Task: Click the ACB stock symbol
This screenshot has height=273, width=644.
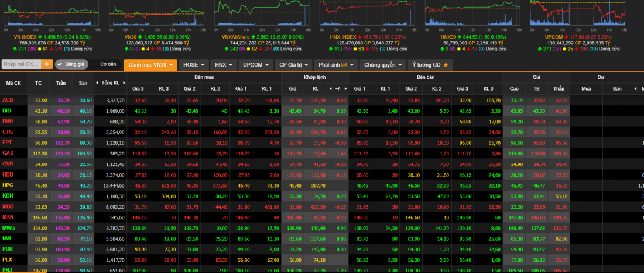Action: [8, 100]
